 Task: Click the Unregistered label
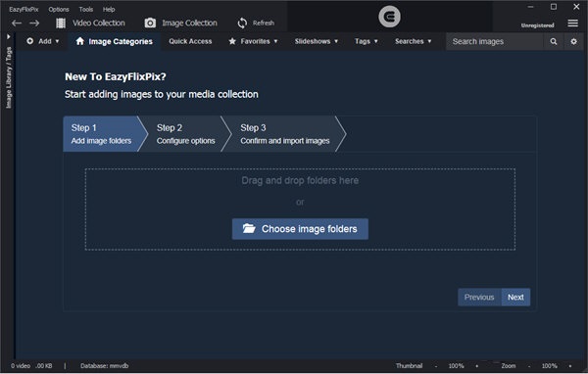click(x=537, y=25)
